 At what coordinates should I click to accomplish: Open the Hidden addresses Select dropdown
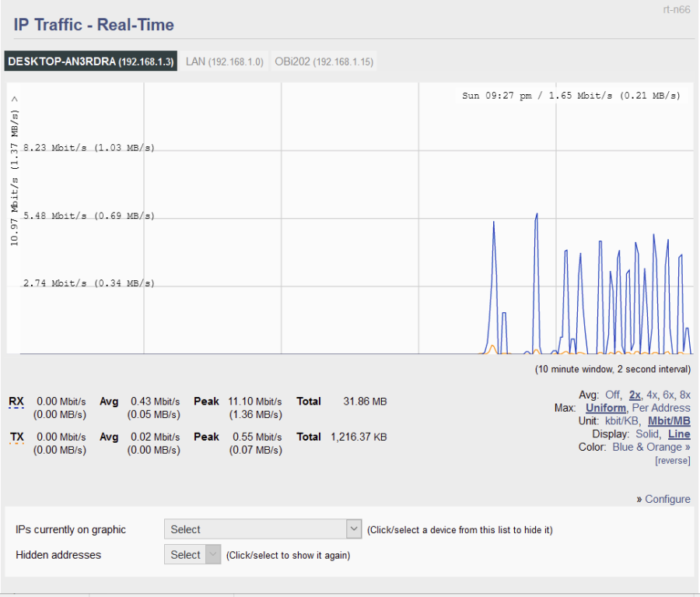click(x=193, y=555)
